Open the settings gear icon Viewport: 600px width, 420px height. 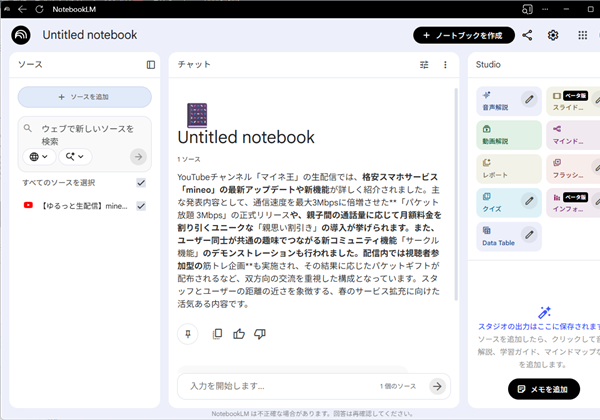click(x=554, y=35)
